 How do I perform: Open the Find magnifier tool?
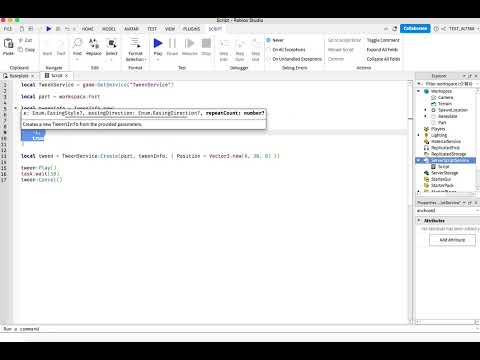[77, 43]
